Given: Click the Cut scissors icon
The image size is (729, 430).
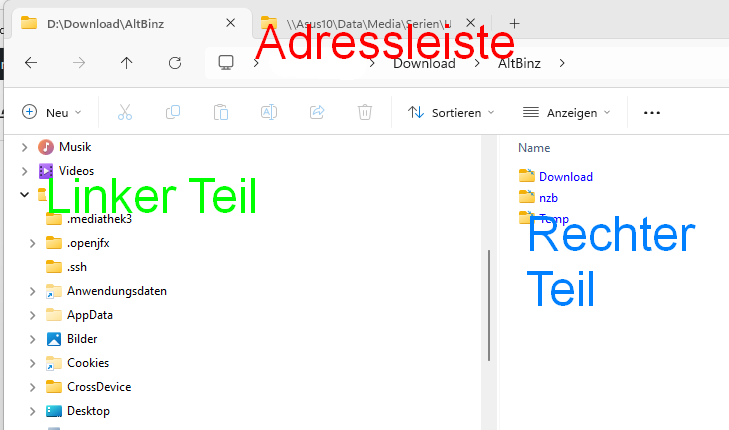Looking at the screenshot, I should 125,112.
